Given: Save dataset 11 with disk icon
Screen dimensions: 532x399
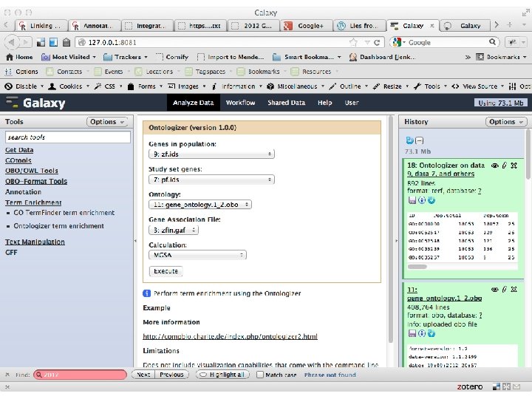Looking at the screenshot, I should 412,333.
